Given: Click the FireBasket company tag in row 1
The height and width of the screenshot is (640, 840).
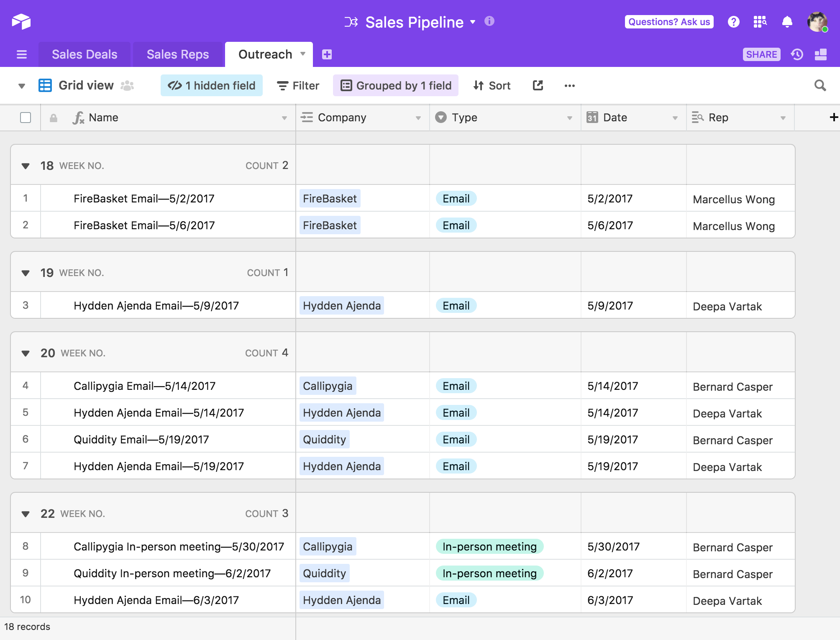Looking at the screenshot, I should [330, 198].
